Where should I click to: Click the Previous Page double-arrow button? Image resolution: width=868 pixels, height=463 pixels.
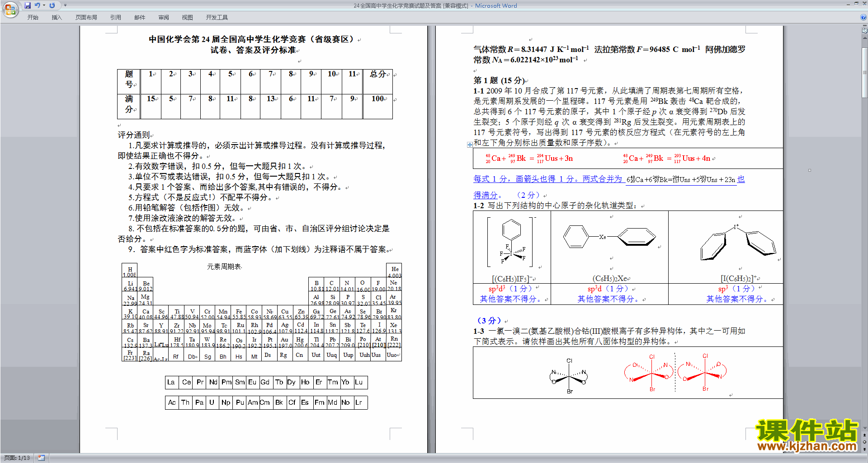point(865,435)
